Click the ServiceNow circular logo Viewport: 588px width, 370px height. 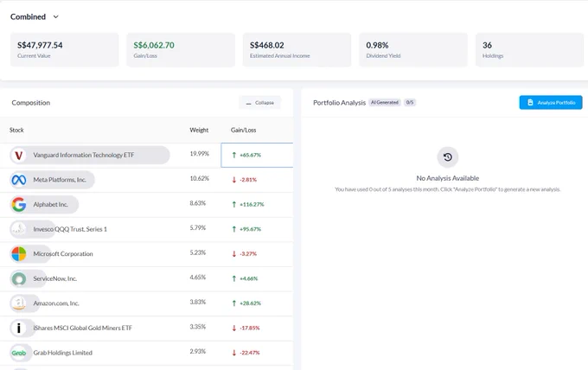(18, 278)
